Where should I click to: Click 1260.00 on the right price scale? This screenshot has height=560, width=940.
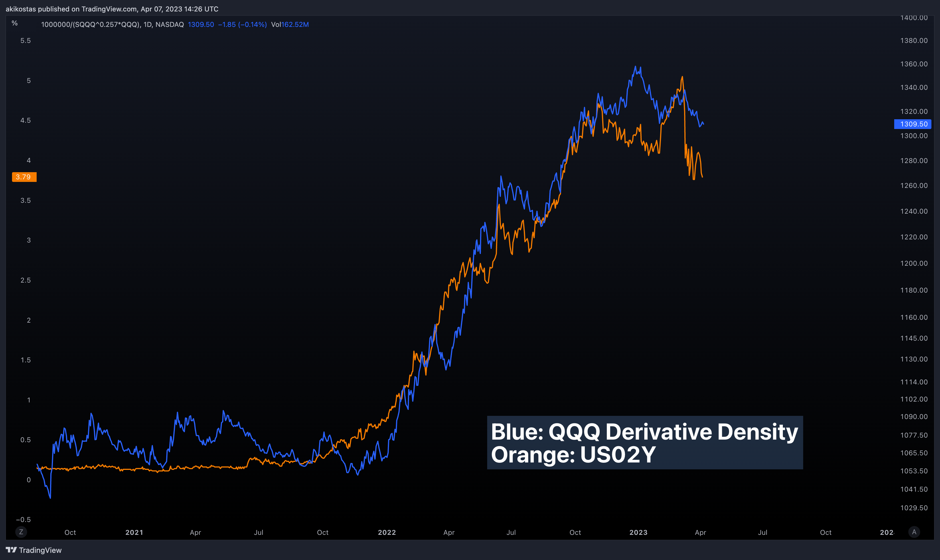[914, 185]
